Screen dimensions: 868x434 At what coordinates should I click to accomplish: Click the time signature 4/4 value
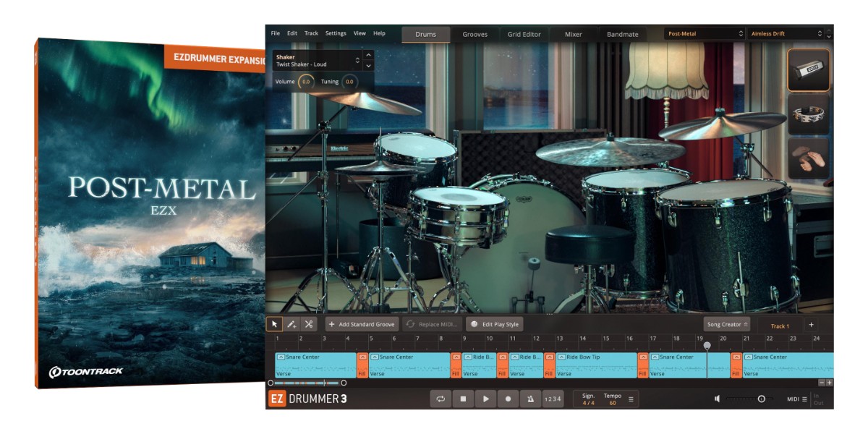coord(588,403)
